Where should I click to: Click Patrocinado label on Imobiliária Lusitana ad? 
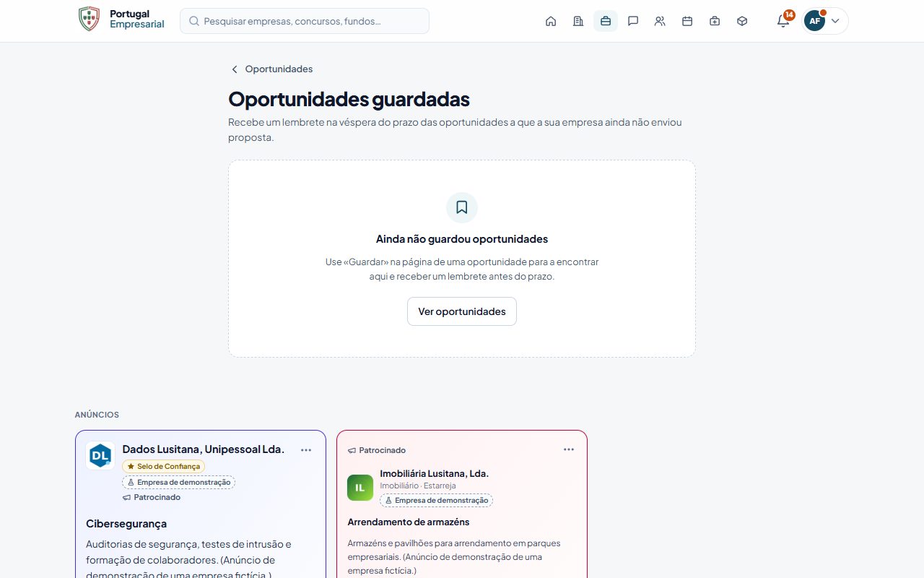point(377,450)
